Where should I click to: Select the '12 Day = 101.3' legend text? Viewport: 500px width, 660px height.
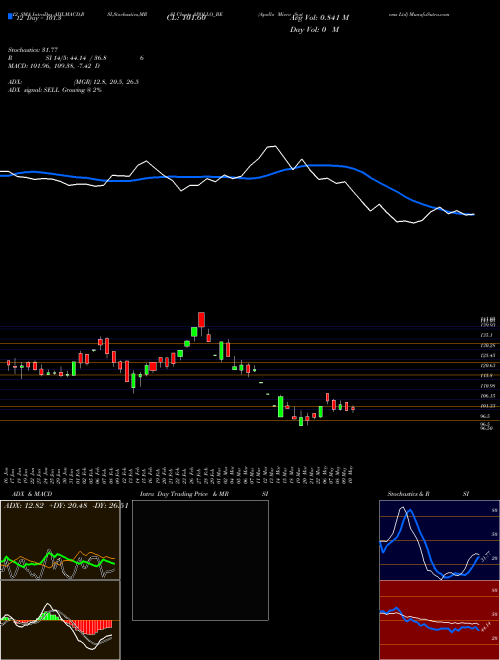(38, 18)
